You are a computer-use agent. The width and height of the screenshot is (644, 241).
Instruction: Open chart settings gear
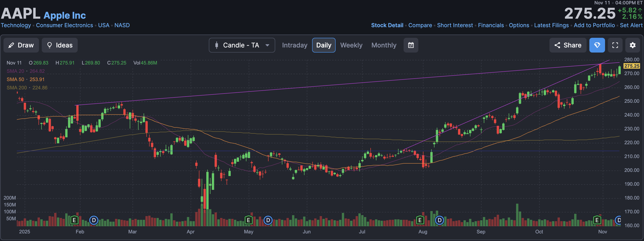(x=632, y=45)
